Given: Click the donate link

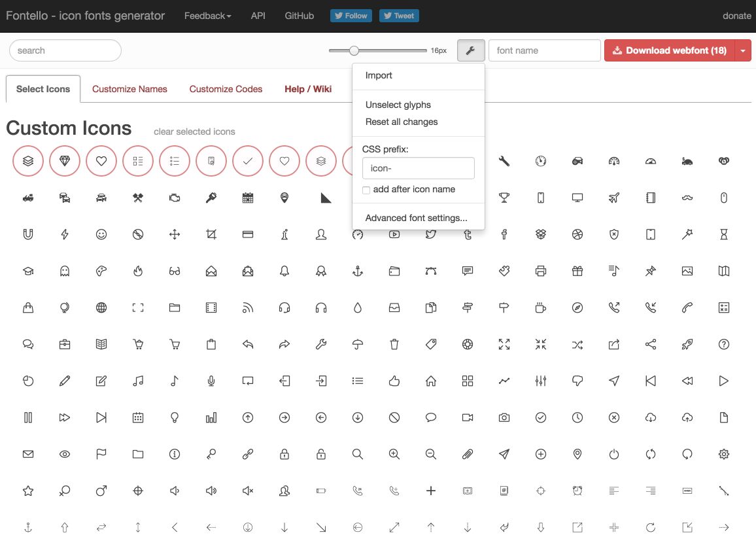Looking at the screenshot, I should tap(737, 16).
